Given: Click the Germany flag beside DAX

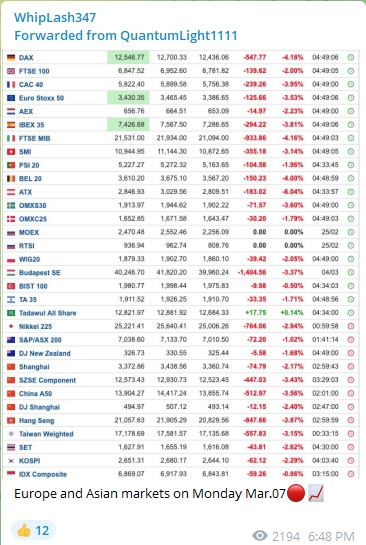Looking at the screenshot, I should coord(11,57).
